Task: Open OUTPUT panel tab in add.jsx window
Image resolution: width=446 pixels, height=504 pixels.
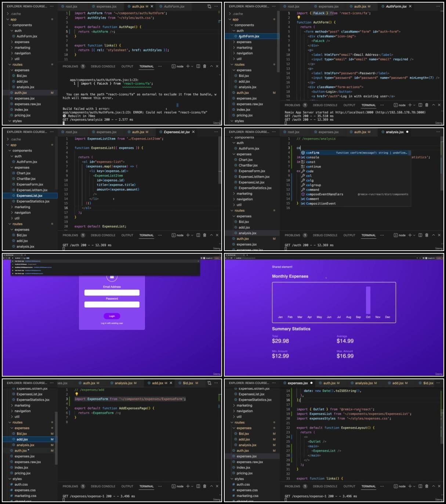Action: click(127, 486)
